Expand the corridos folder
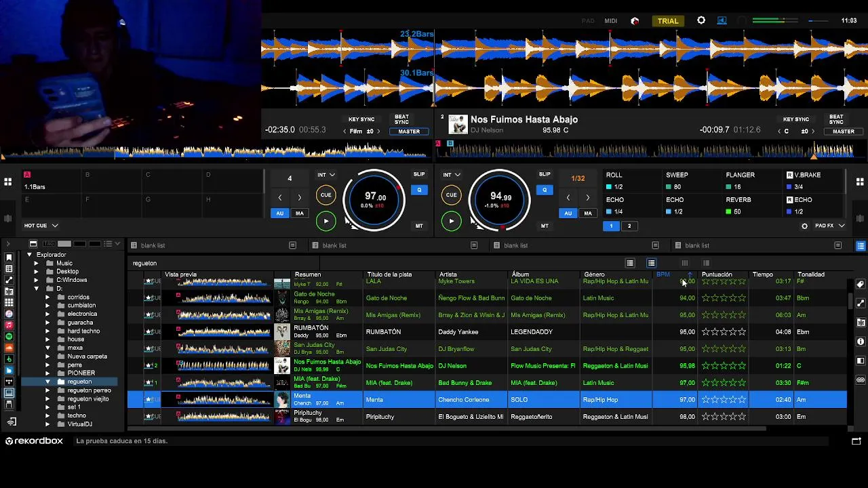The image size is (868, 488). click(47, 297)
